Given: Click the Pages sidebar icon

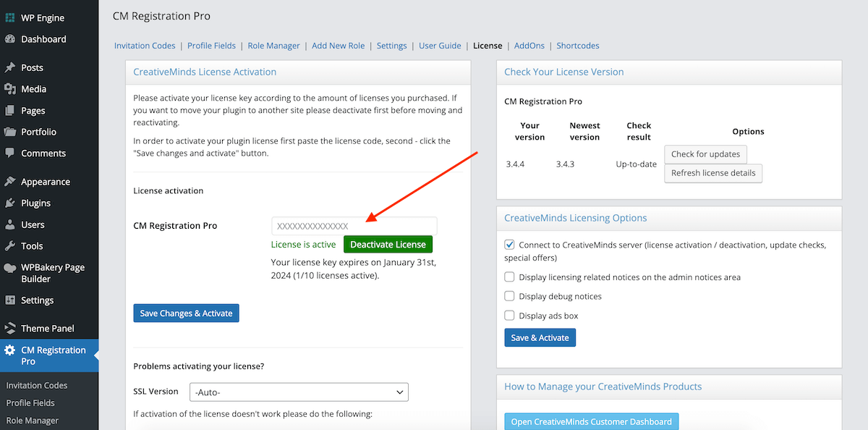Looking at the screenshot, I should (10, 111).
